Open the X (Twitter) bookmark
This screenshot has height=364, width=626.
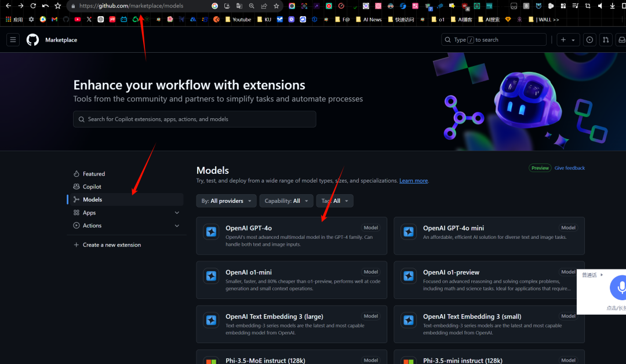click(89, 19)
